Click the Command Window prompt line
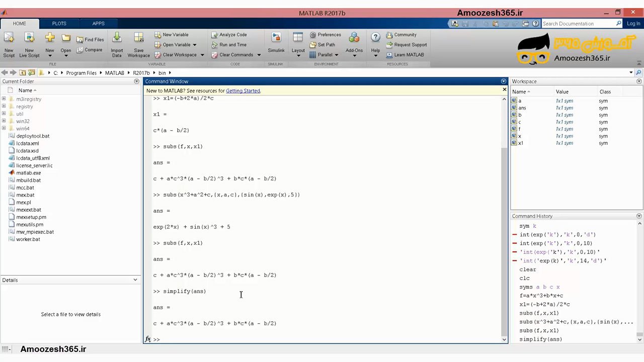 click(x=327, y=339)
